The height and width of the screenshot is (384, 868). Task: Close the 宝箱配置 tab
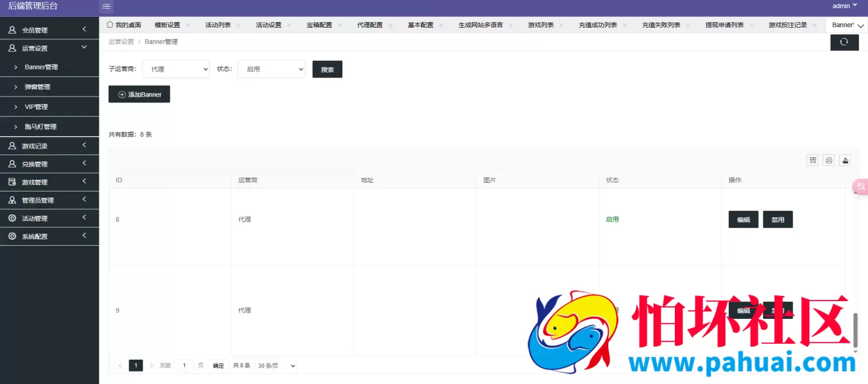340,25
